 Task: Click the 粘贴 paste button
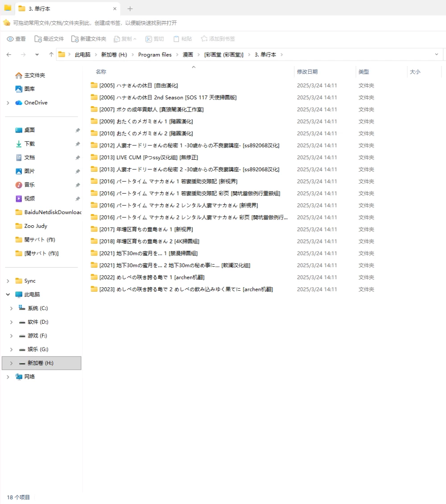[182, 39]
